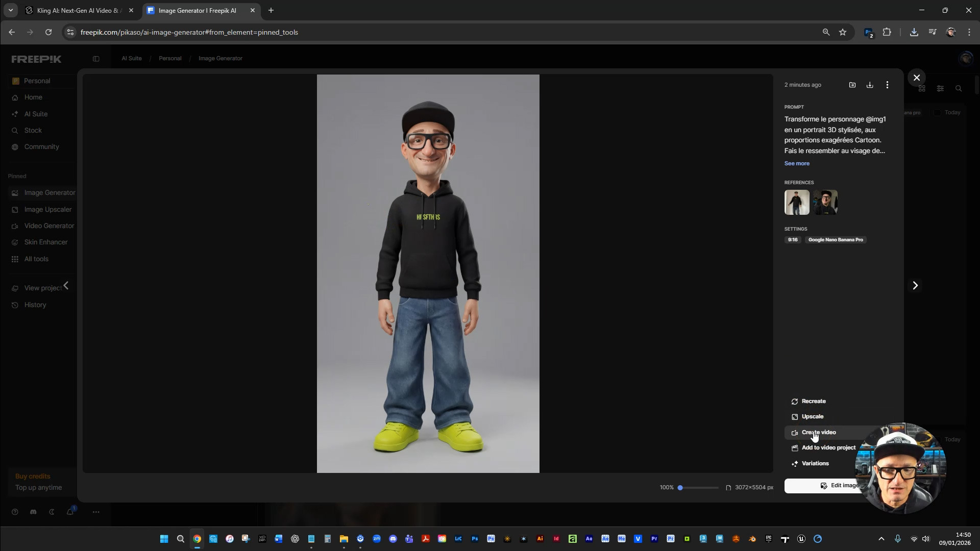This screenshot has height=551, width=980.
Task: Click Add to video project
Action: 828,448
